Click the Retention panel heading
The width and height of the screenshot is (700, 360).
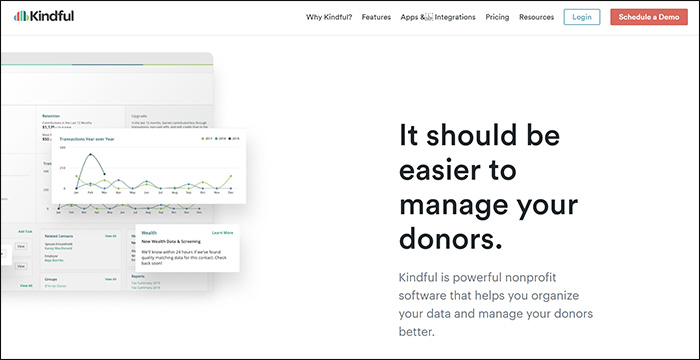point(51,116)
